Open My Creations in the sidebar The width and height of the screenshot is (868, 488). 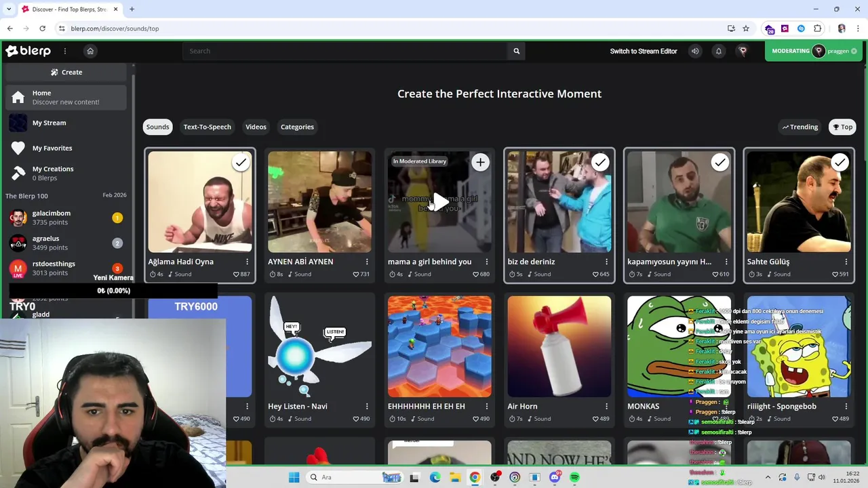coord(66,173)
